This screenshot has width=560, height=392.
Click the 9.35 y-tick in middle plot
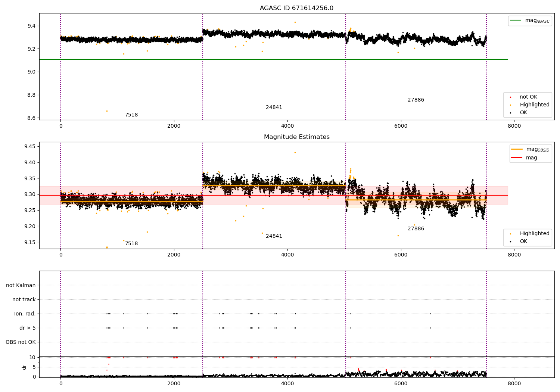(x=30, y=178)
